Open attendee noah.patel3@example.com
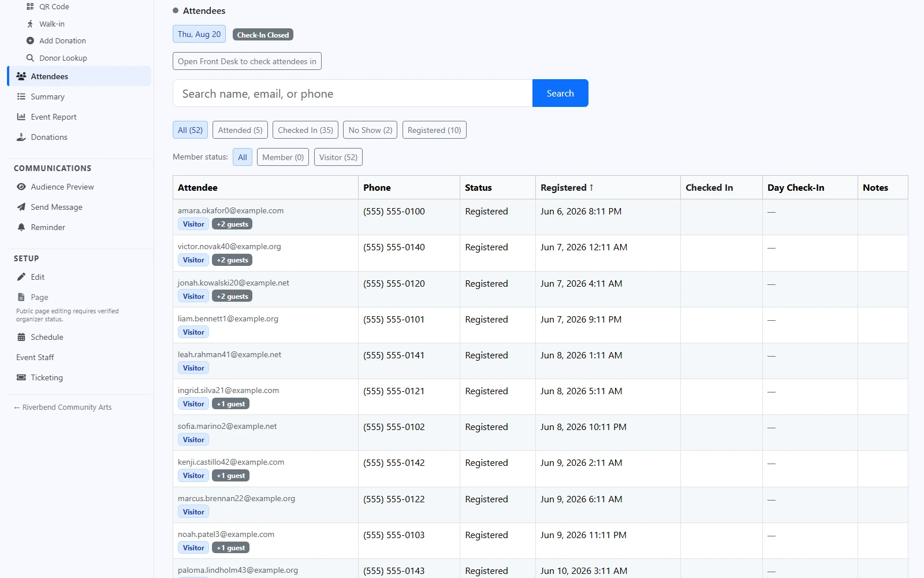Screen dimensions: 924x578 point(226,534)
